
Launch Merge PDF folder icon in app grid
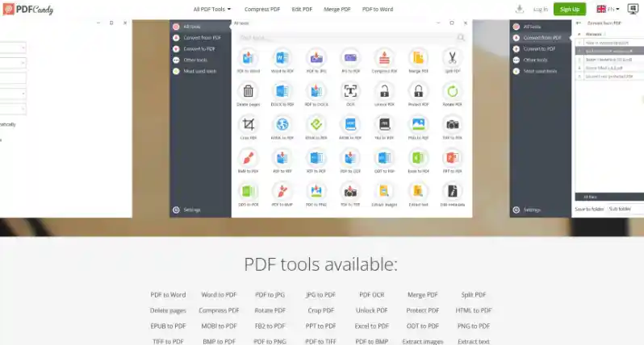click(x=418, y=58)
